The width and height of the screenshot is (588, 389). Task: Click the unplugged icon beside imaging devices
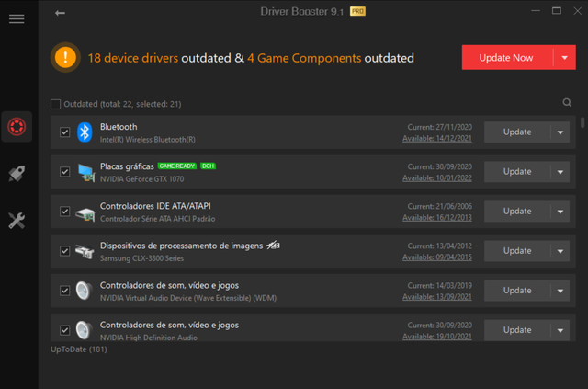pos(273,246)
